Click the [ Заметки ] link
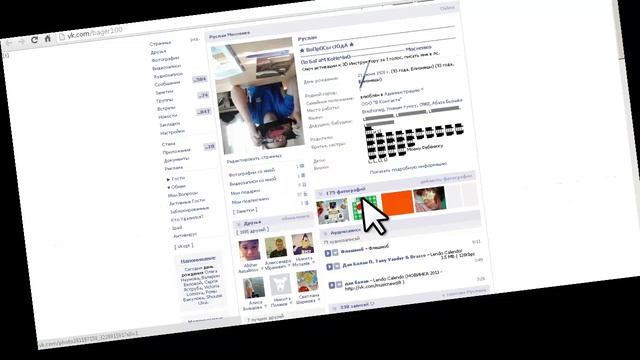Viewport: 640px width, 360px height. pyautogui.click(x=245, y=211)
